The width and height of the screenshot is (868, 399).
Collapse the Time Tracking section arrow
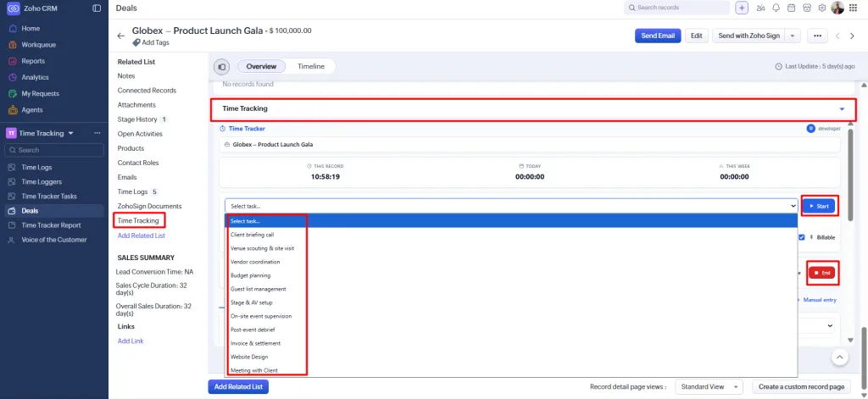[842, 109]
